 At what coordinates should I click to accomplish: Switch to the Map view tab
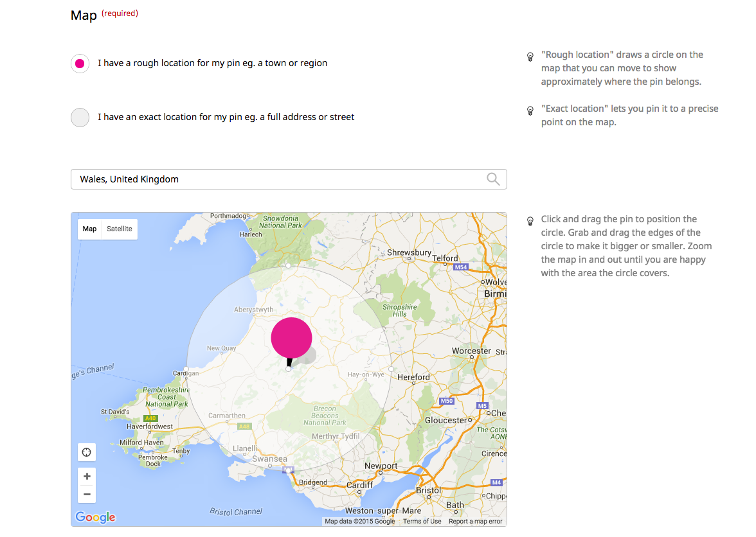tap(89, 229)
